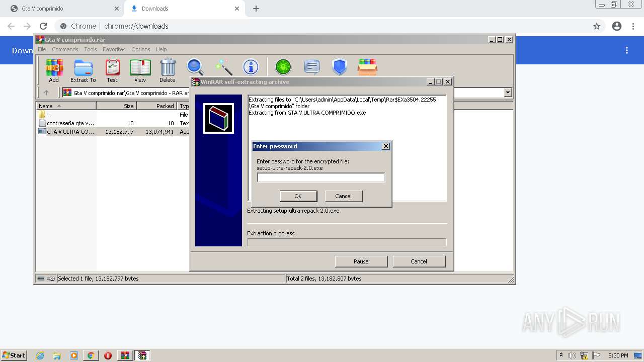Image resolution: width=644 pixels, height=362 pixels.
Task: Open the Options menu
Action: (141, 49)
